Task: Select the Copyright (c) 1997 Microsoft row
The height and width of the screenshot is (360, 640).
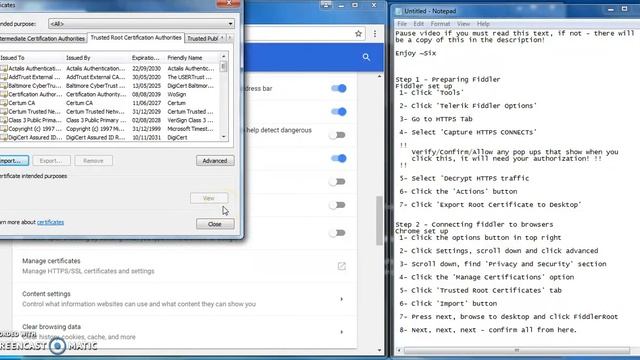Action: (x=109, y=129)
